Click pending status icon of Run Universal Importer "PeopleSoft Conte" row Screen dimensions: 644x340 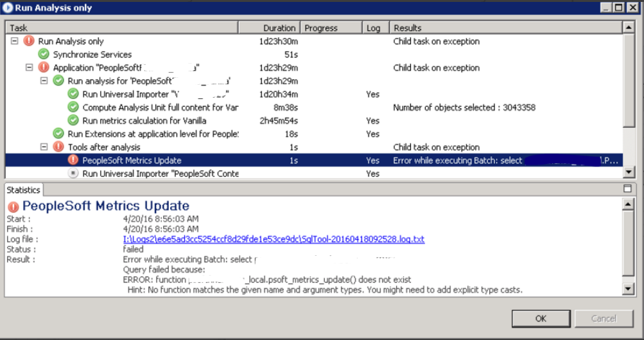73,173
